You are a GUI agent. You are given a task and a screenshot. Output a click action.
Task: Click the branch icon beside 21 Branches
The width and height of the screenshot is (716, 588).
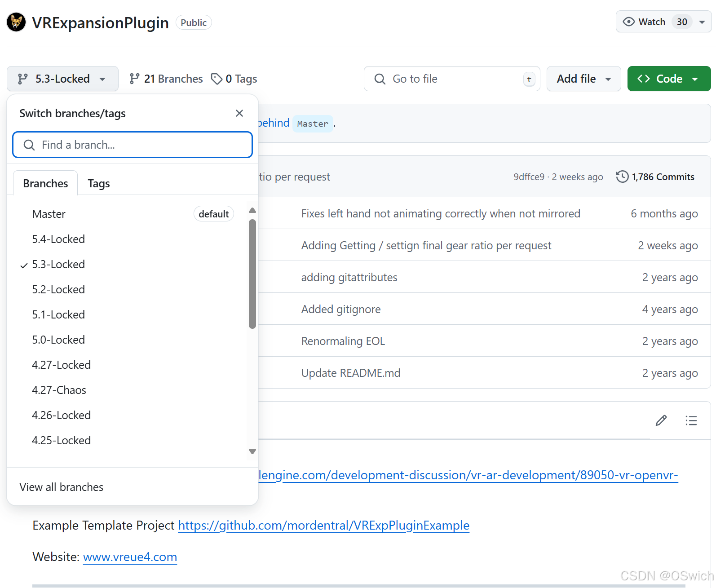pos(134,79)
